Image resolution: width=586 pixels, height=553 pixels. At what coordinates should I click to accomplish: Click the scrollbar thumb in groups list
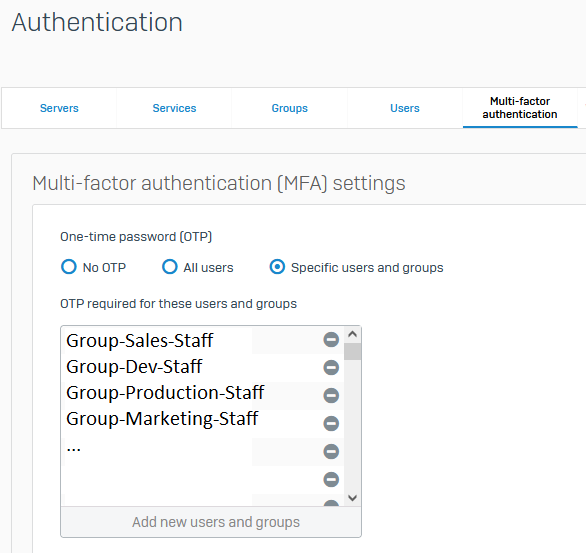tap(352, 352)
